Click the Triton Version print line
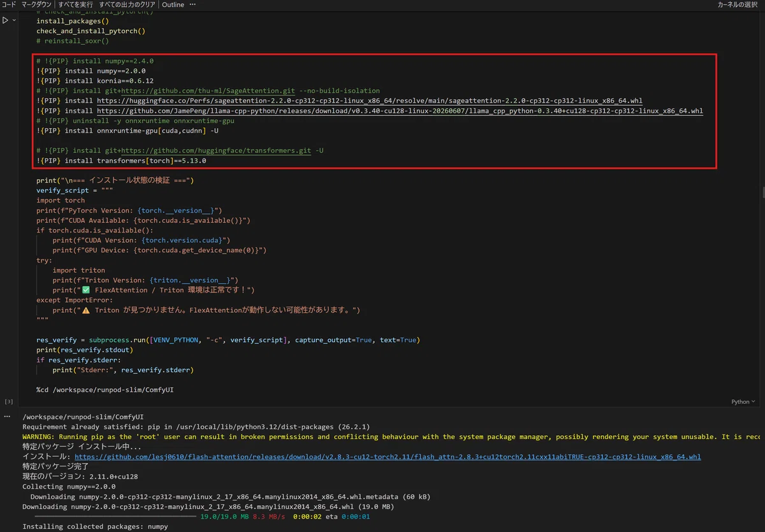765x532 pixels. click(x=145, y=280)
